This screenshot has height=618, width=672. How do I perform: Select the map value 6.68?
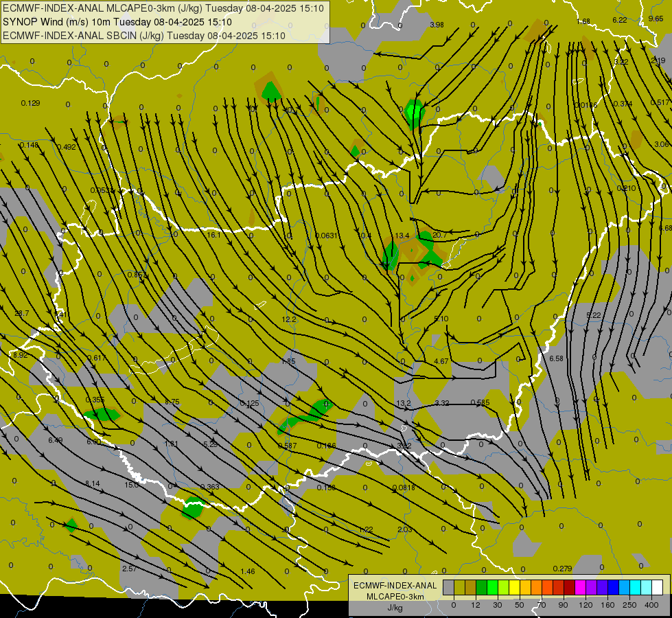[x=664, y=228]
